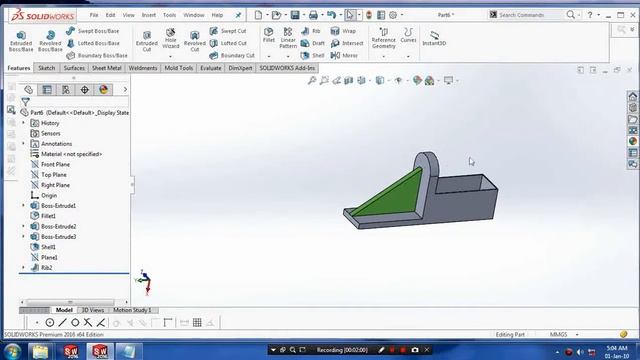Switch to the Evaluate tab

click(x=211, y=68)
